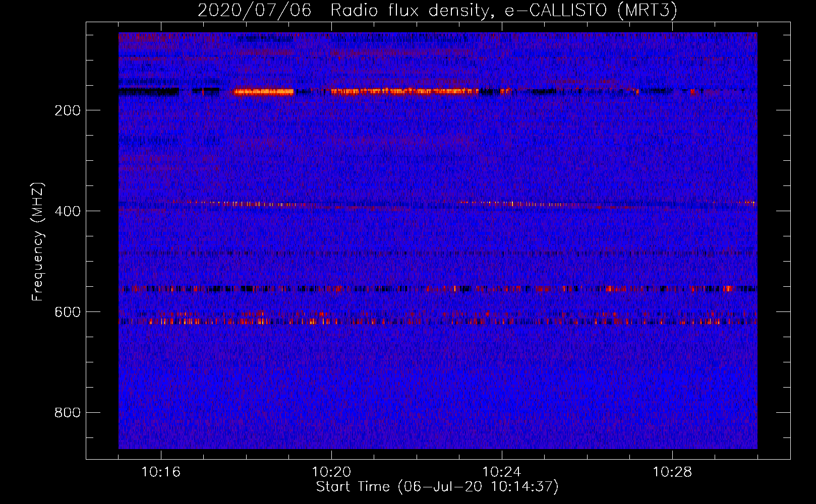Click the 800 frequency tick label

[x=68, y=413]
